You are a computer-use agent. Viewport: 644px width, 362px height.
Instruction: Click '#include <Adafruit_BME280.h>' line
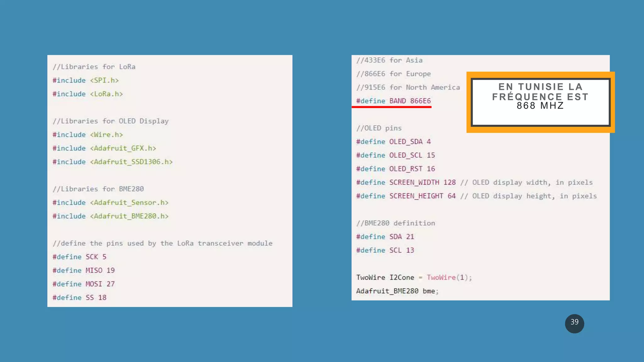(110, 216)
